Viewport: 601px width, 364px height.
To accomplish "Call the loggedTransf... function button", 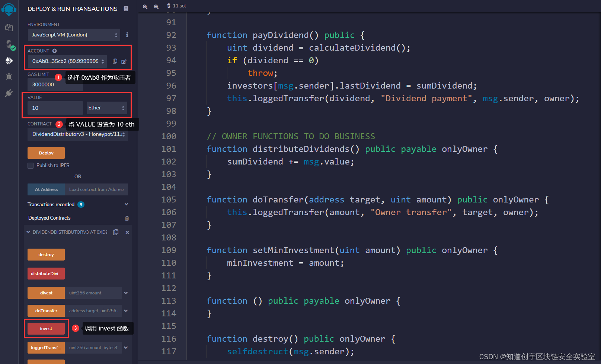I will (x=46, y=348).
